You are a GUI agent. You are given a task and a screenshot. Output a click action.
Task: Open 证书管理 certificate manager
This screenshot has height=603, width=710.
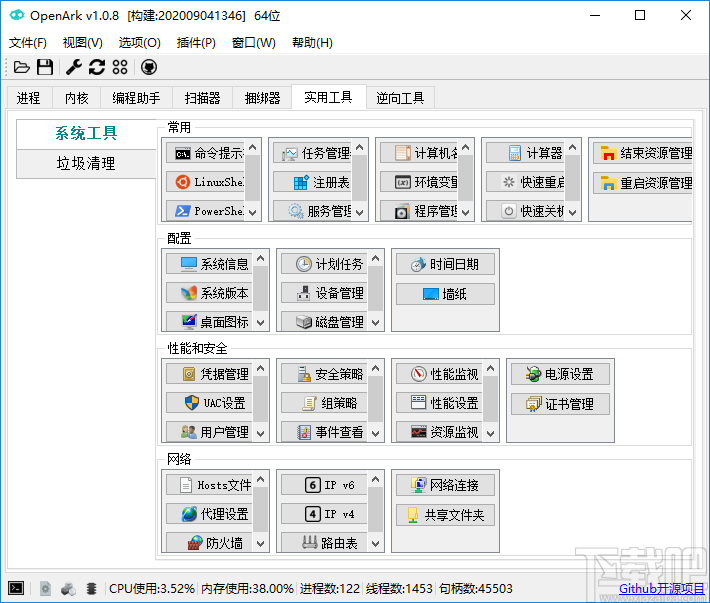560,404
